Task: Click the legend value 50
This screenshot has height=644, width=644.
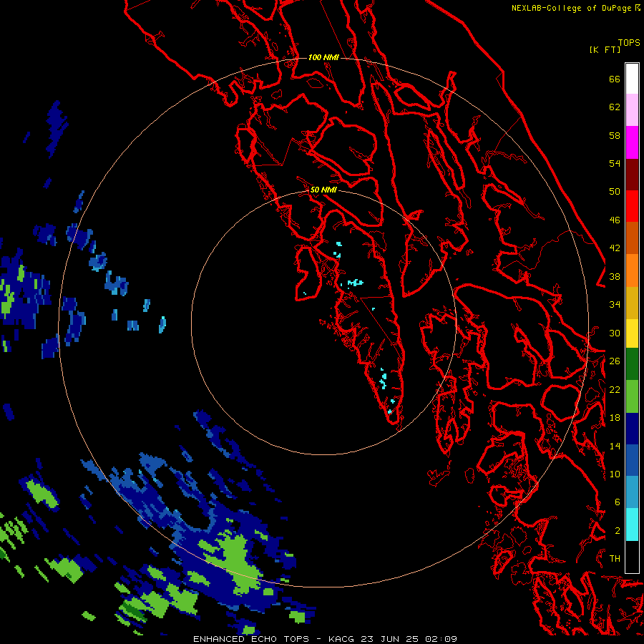Action: click(x=615, y=191)
